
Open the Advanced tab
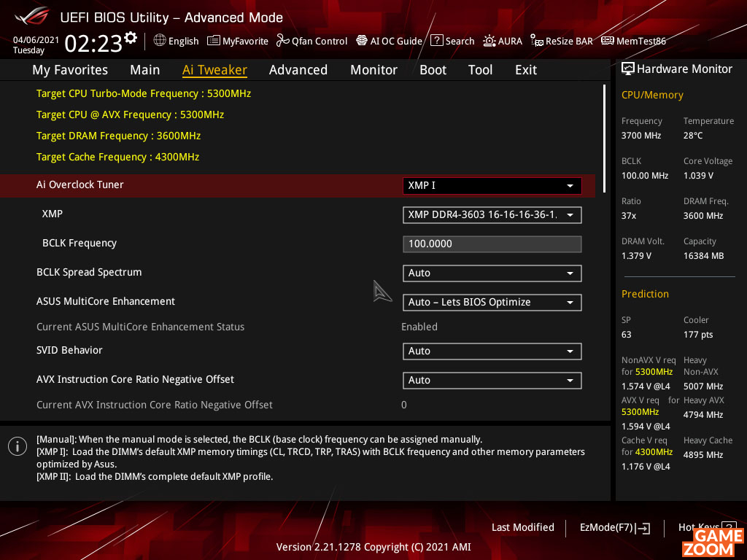[x=298, y=70]
